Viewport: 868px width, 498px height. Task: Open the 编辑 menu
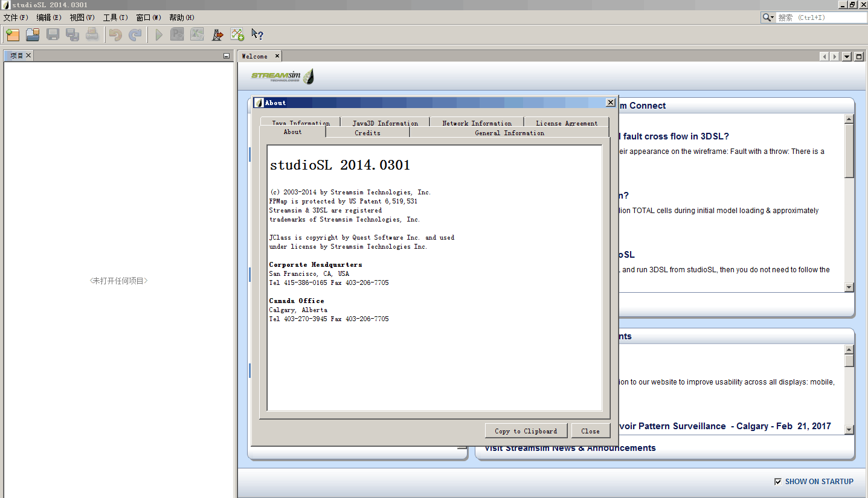click(x=49, y=18)
